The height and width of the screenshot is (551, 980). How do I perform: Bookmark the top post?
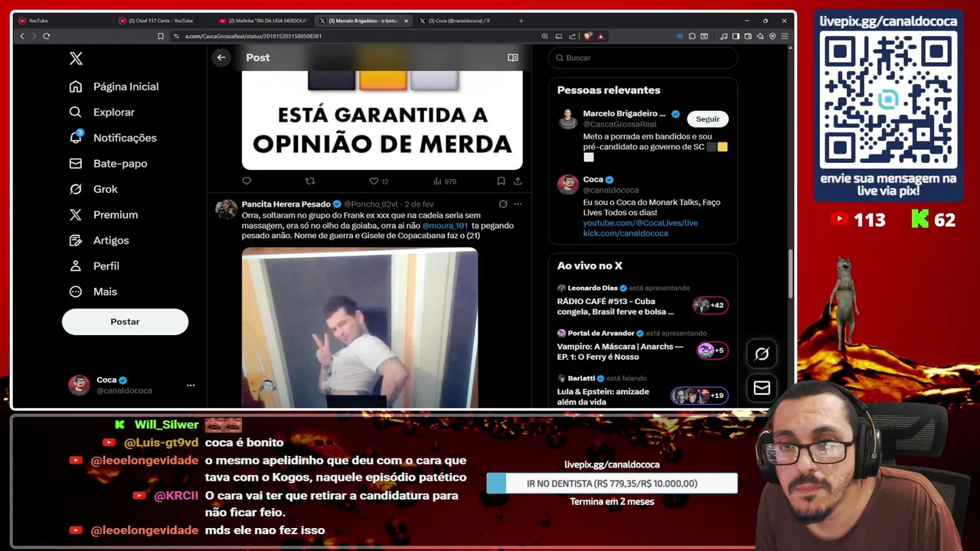[x=501, y=181]
